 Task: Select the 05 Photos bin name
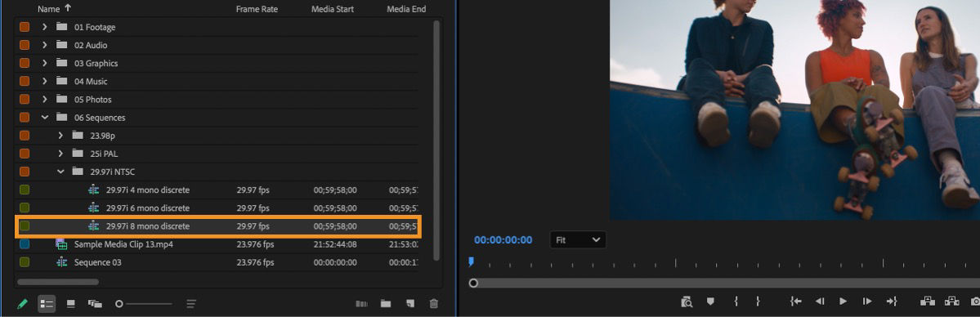point(93,100)
